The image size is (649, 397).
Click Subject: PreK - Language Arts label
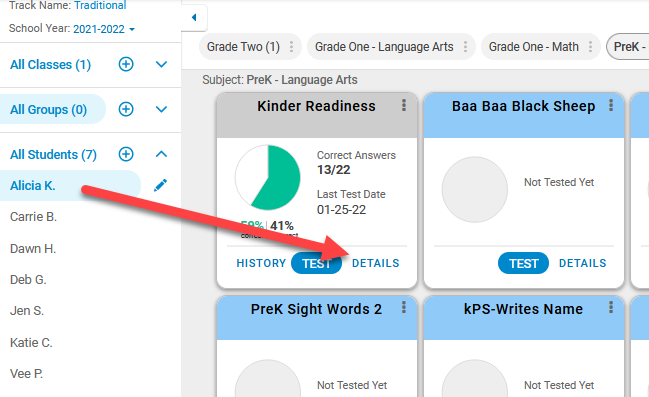[x=280, y=79]
